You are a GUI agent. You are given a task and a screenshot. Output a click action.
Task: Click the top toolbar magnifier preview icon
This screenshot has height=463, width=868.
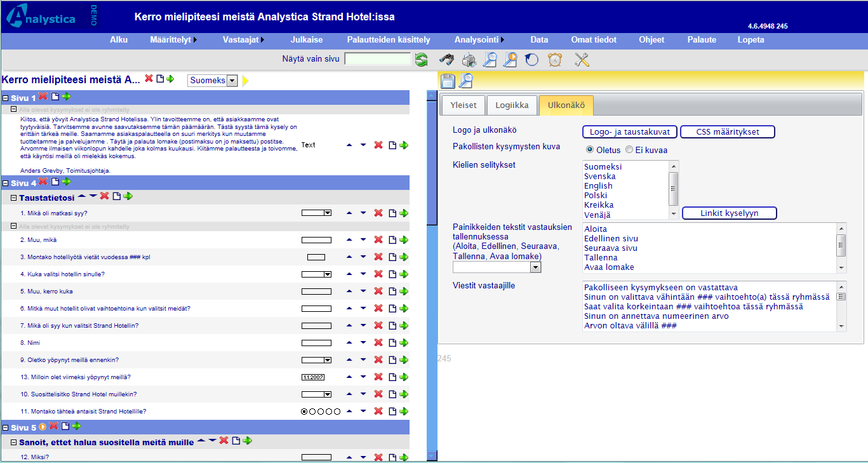point(490,60)
